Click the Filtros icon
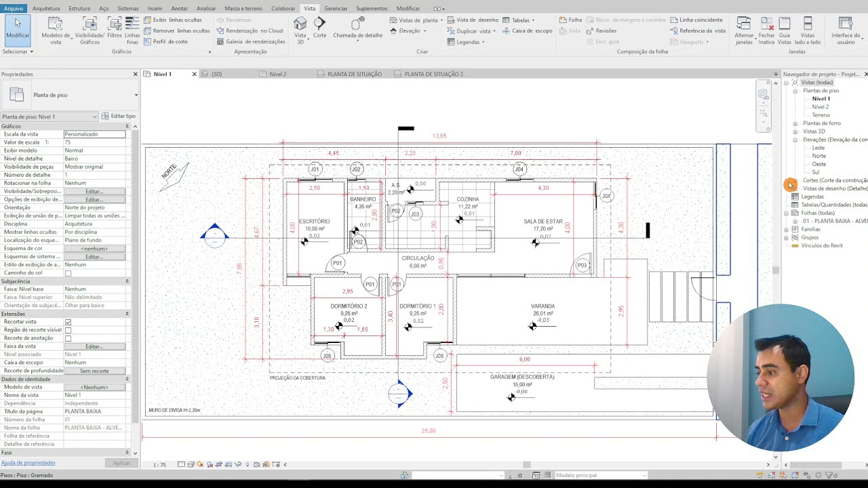 [115, 30]
